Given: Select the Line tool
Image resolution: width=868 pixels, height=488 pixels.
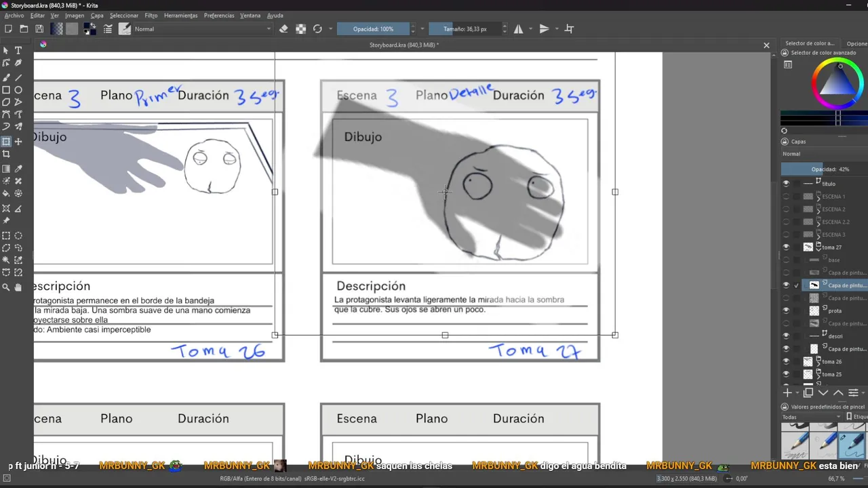Looking at the screenshot, I should click(x=18, y=77).
